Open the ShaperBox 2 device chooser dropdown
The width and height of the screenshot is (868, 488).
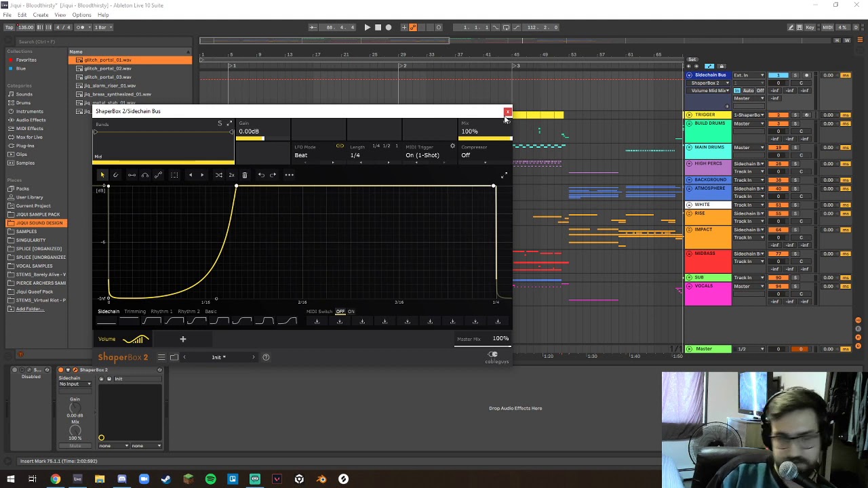coord(708,83)
